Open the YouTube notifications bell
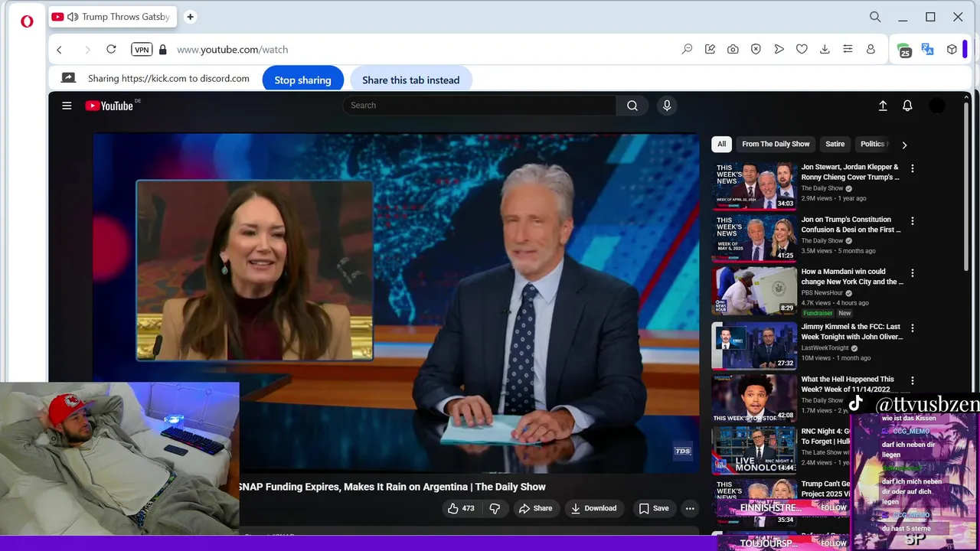Viewport: 980px width, 551px height. 907,106
